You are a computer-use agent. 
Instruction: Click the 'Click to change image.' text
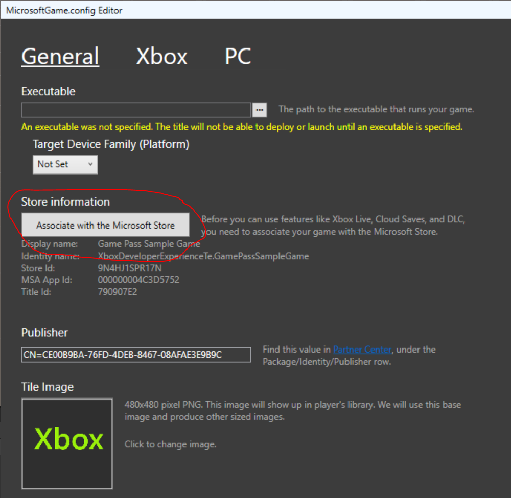tap(170, 444)
